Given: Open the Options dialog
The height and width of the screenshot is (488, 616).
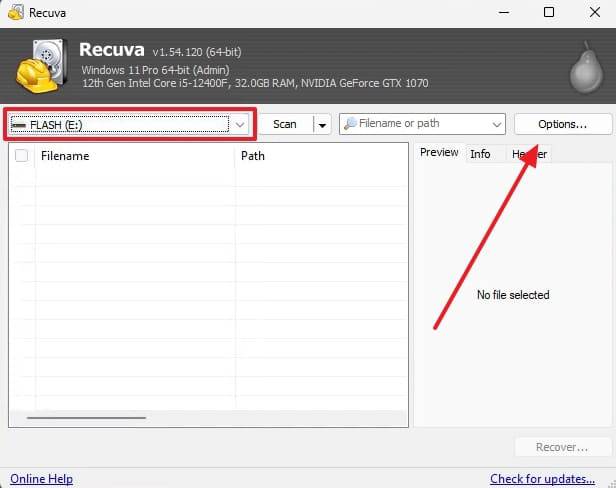Looking at the screenshot, I should pyautogui.click(x=563, y=124).
